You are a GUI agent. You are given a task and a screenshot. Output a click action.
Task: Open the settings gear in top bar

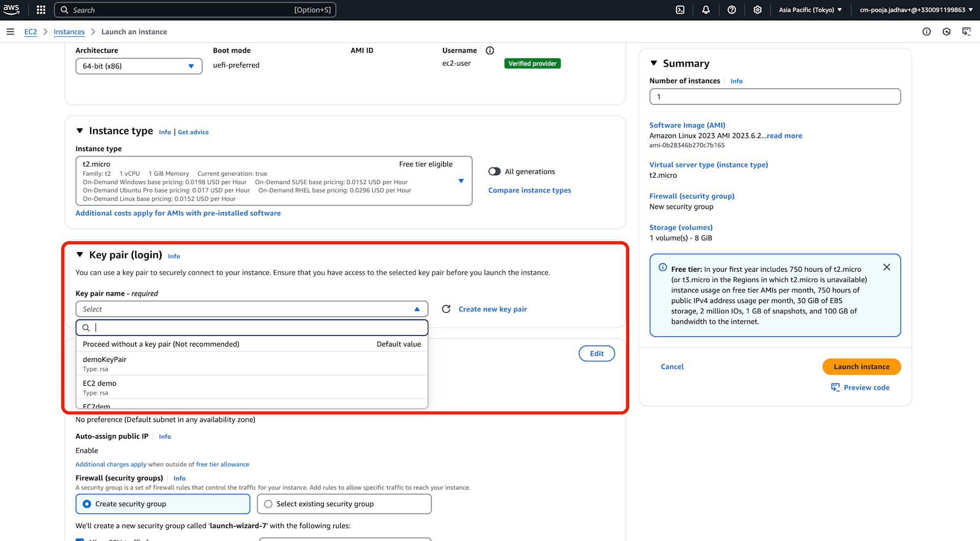click(758, 10)
